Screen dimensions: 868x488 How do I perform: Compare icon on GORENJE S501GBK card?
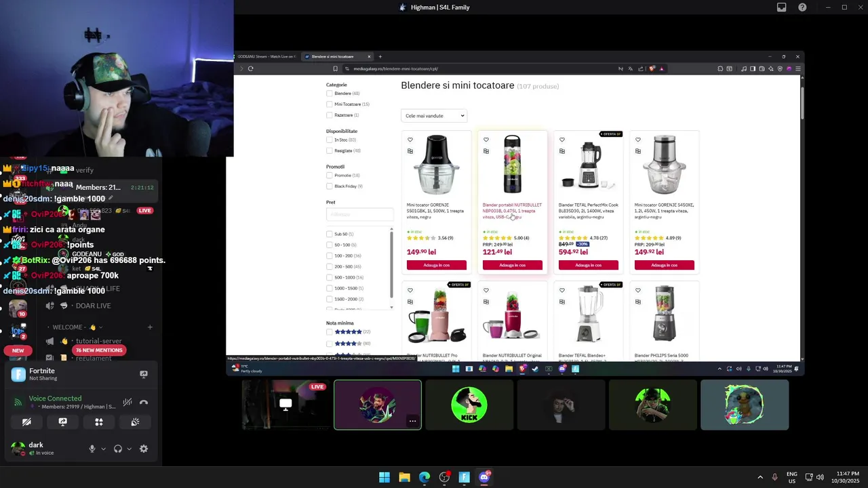(410, 151)
